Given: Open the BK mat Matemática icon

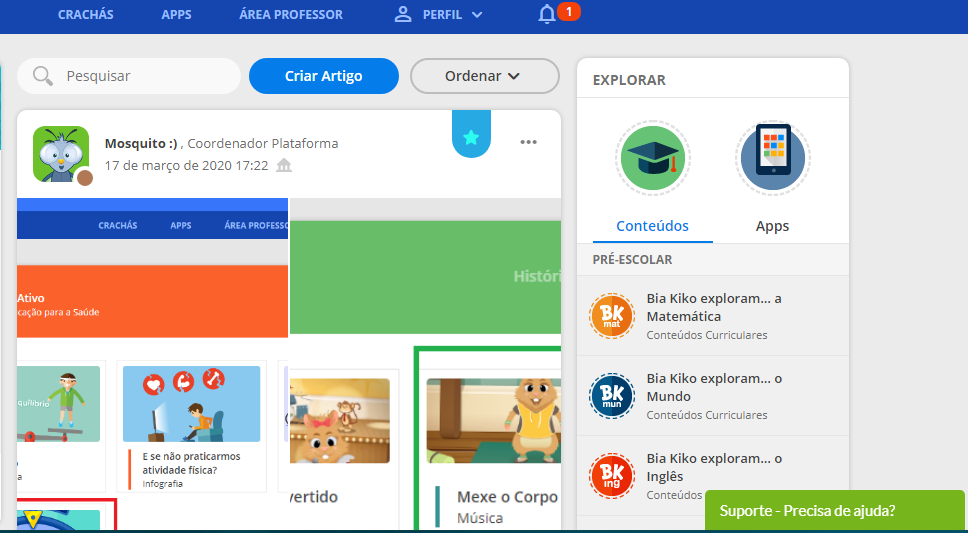Looking at the screenshot, I should click(612, 316).
